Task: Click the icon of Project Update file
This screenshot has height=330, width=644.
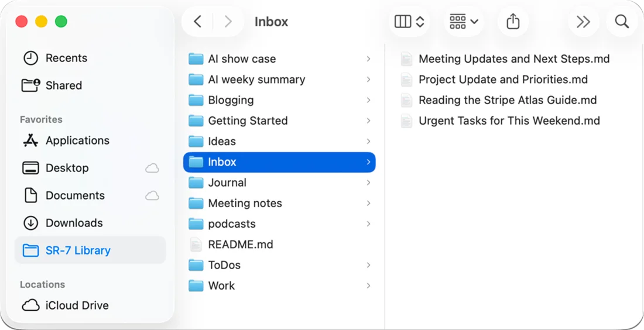Action: [406, 79]
